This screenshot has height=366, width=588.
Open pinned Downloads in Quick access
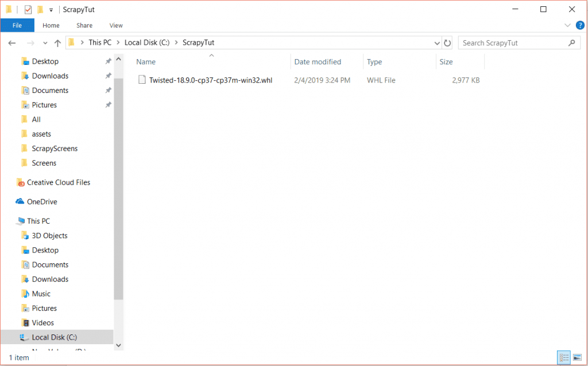click(x=50, y=76)
